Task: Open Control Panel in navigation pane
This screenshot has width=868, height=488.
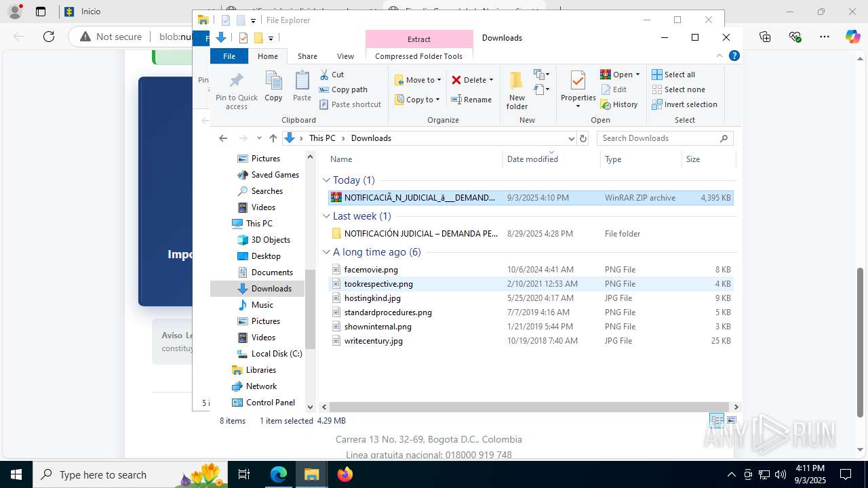Action: (264, 403)
